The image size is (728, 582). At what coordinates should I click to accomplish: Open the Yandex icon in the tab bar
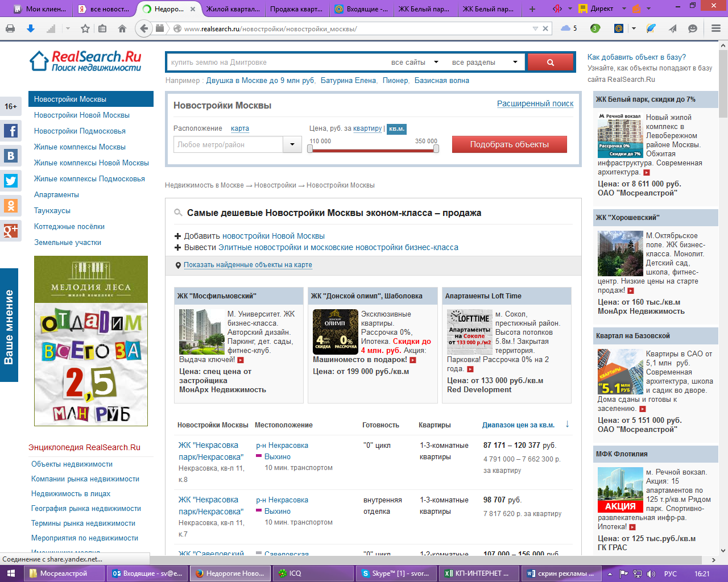tap(557, 9)
